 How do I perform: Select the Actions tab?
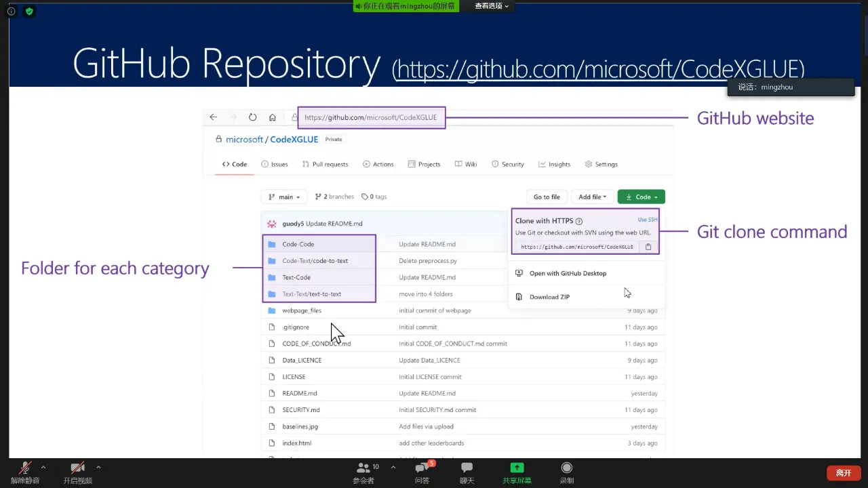(x=378, y=164)
